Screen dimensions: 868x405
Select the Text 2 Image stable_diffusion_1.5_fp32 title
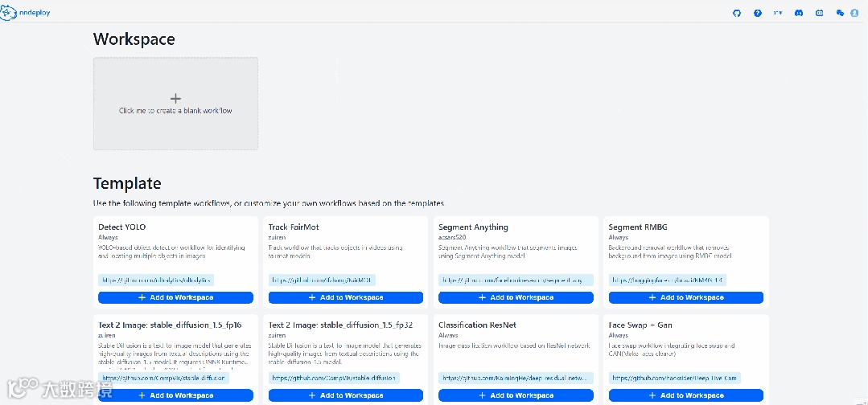click(340, 325)
